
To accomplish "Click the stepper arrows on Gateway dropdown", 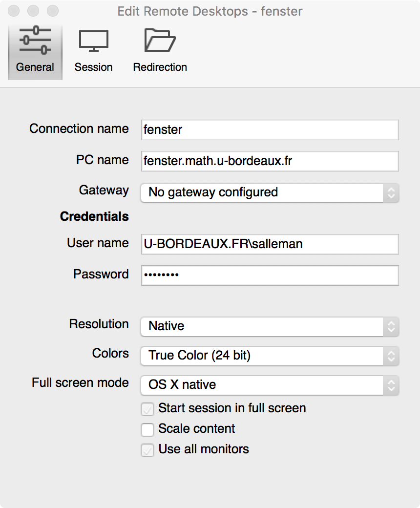I will [x=391, y=193].
